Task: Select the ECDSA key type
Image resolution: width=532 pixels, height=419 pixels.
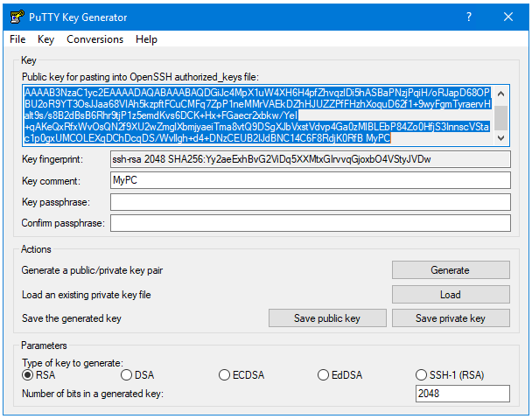Action: pos(225,374)
